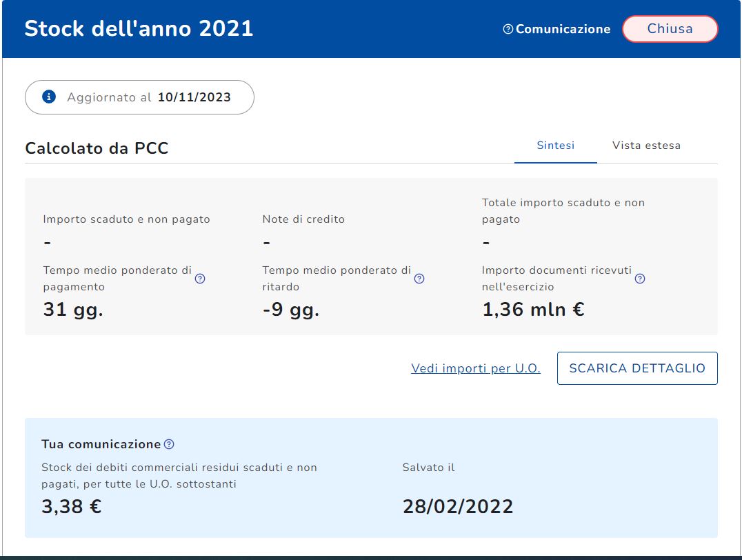Click the 1,36 mln € amount
Screen dimensions: 742x560
[533, 310]
